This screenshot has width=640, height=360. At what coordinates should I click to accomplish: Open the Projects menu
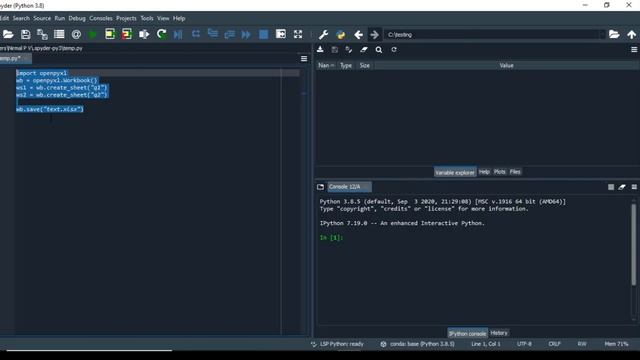click(x=126, y=18)
